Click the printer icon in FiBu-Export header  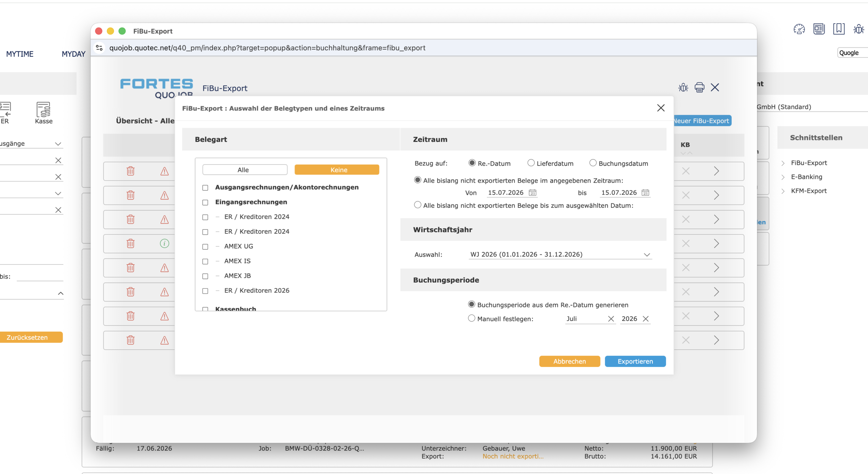coord(699,87)
